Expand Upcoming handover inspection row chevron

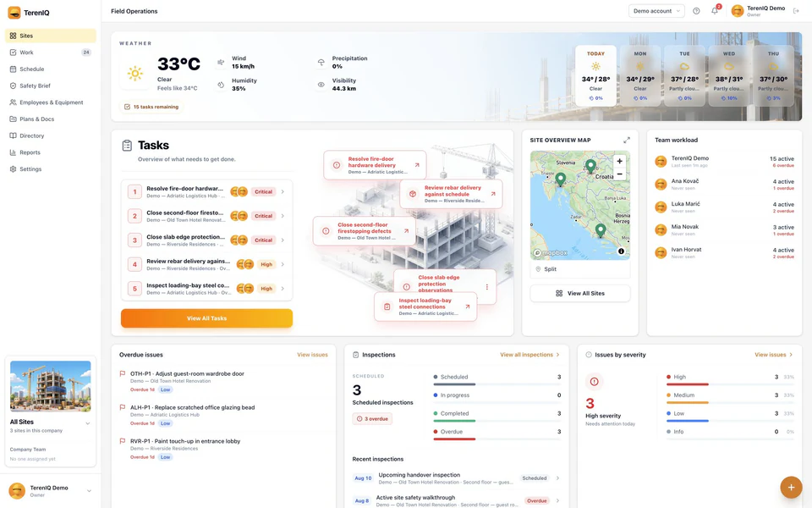pyautogui.click(x=557, y=478)
